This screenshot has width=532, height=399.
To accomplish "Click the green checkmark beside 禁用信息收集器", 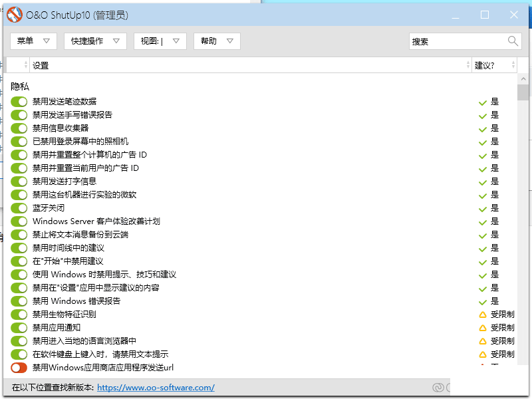I will [483, 129].
